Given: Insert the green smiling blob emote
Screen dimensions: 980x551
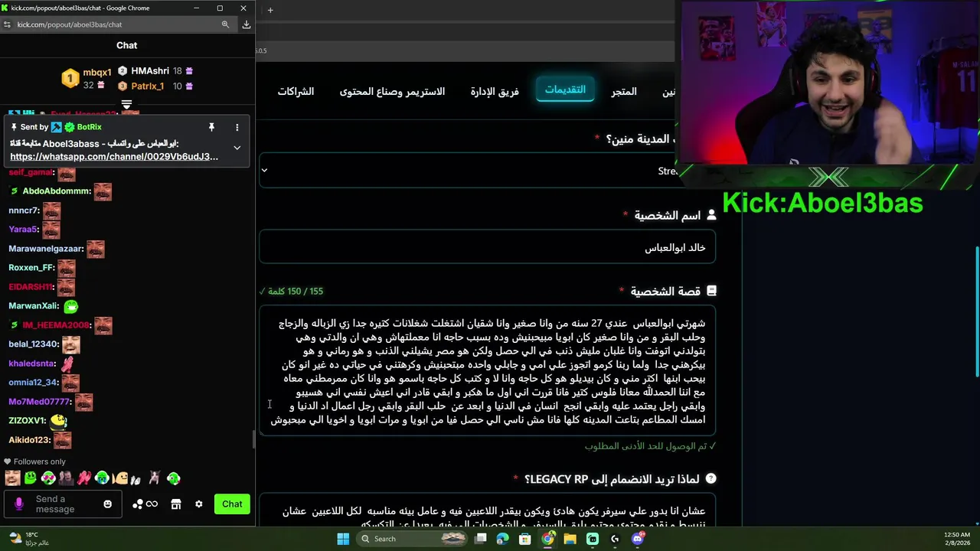Looking at the screenshot, I should pos(31,479).
